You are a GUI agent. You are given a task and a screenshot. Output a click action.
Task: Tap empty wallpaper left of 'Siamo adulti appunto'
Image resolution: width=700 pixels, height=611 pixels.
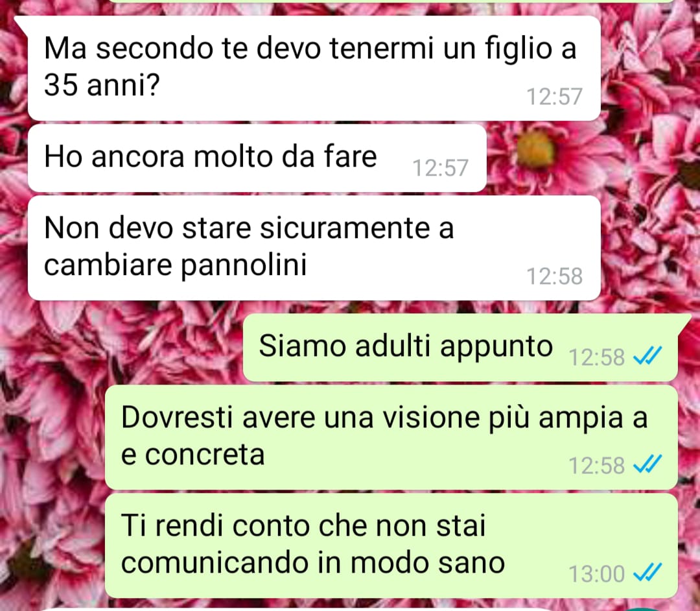125,348
